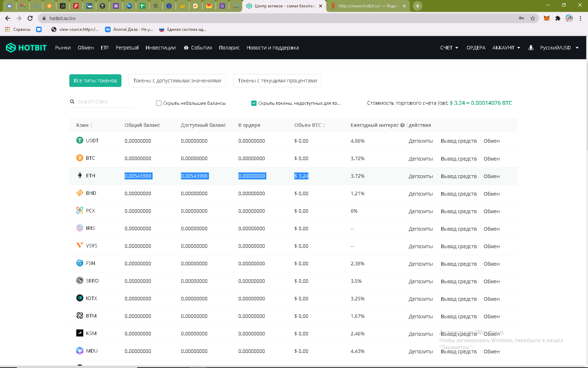Open Депозиты for the USDT row
This screenshot has width=588, height=368.
pyautogui.click(x=421, y=141)
